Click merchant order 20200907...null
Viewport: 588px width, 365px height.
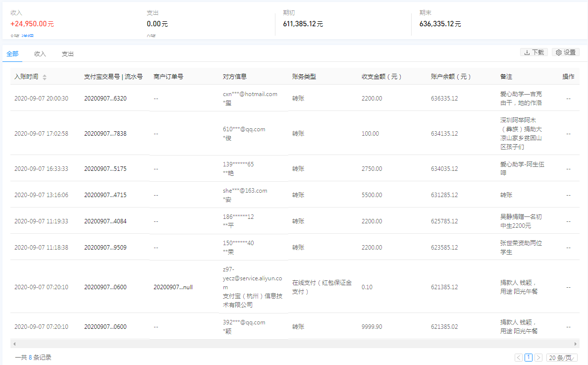click(173, 287)
